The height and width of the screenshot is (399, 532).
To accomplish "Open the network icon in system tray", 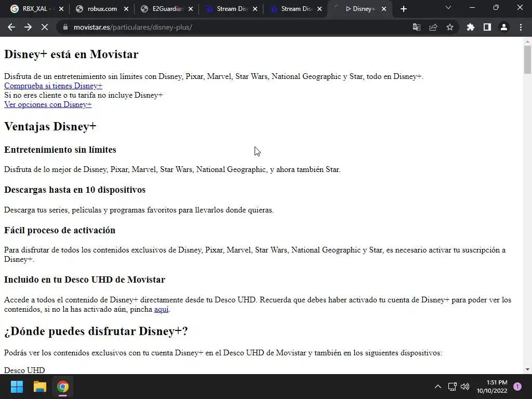I will pyautogui.click(x=453, y=387).
